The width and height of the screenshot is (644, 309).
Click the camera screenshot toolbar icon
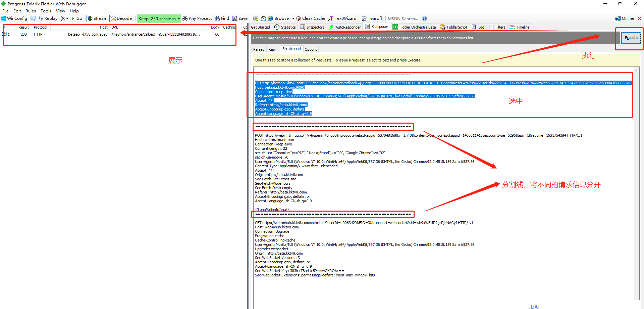[256, 18]
